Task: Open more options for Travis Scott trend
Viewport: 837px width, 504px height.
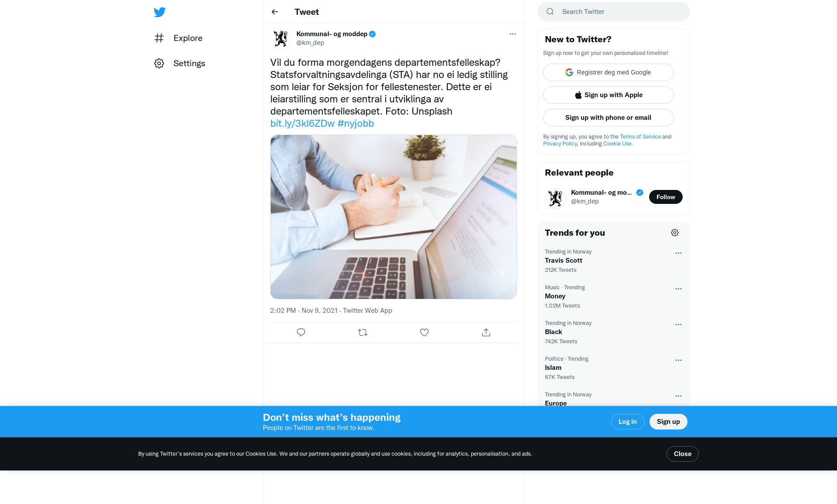Action: coord(678,253)
